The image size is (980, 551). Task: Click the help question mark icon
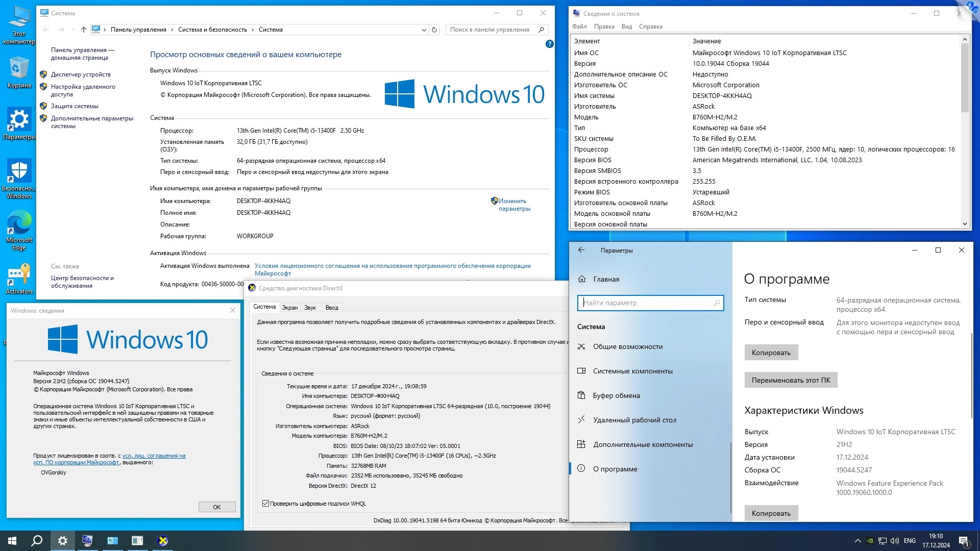tap(549, 44)
